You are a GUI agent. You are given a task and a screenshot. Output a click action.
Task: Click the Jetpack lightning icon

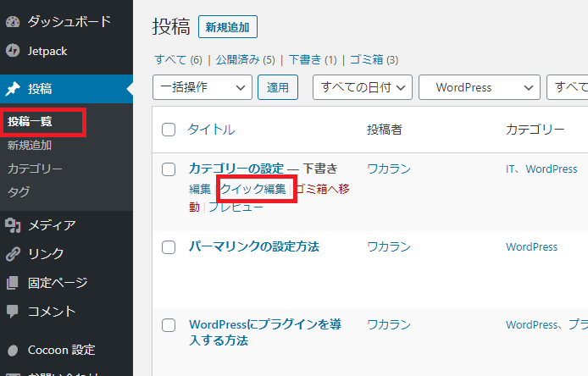(13, 50)
